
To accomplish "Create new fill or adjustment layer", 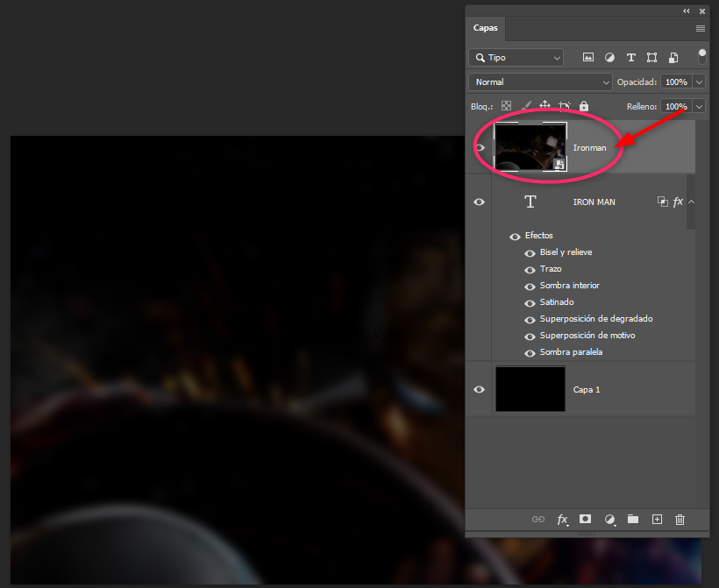I will point(610,520).
